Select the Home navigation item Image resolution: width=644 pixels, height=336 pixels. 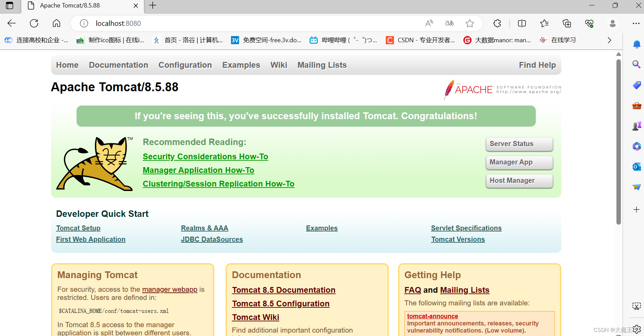[x=67, y=65]
